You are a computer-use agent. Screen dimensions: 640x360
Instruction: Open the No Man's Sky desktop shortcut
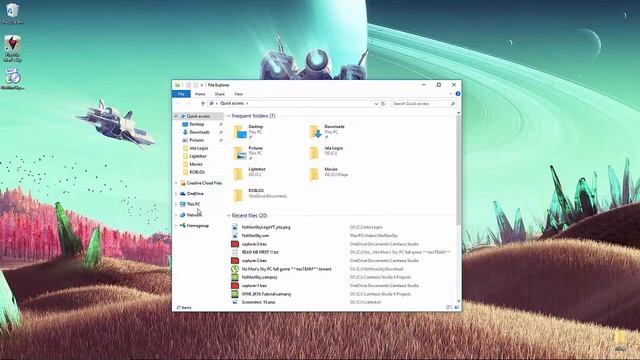coord(13,48)
